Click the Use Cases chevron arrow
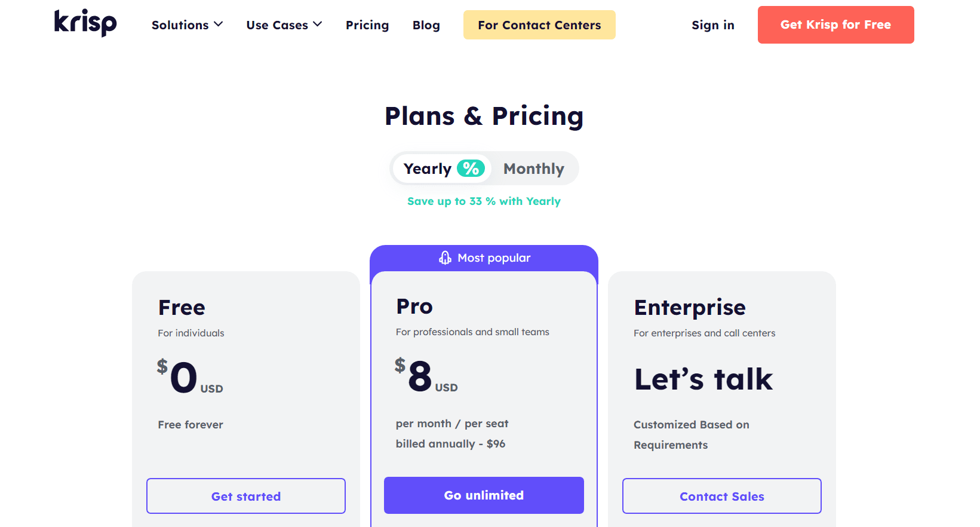 coord(318,24)
